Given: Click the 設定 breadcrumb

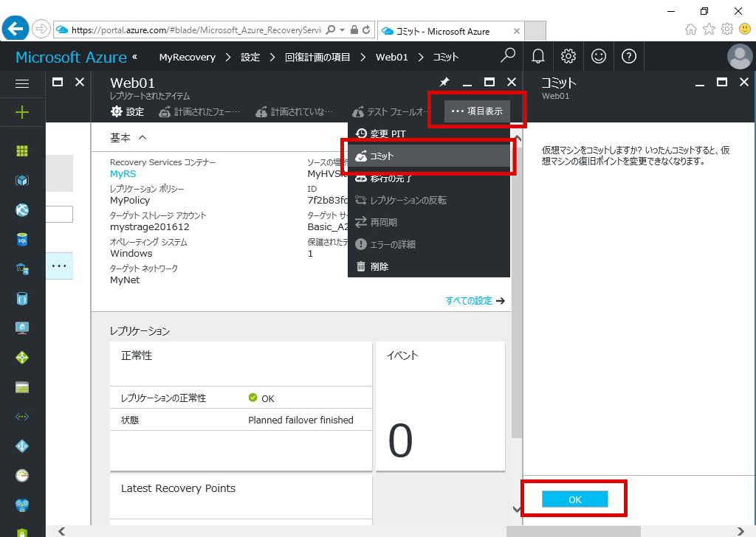Looking at the screenshot, I should [250, 58].
